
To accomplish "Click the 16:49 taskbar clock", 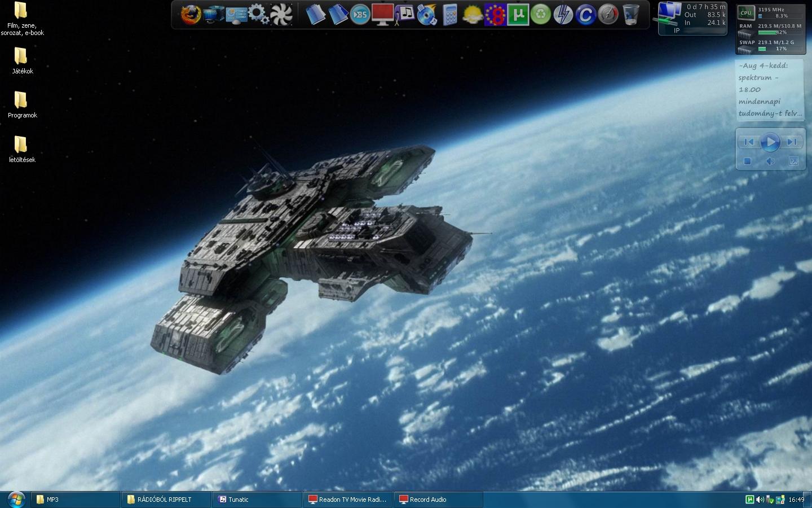I will (796, 500).
